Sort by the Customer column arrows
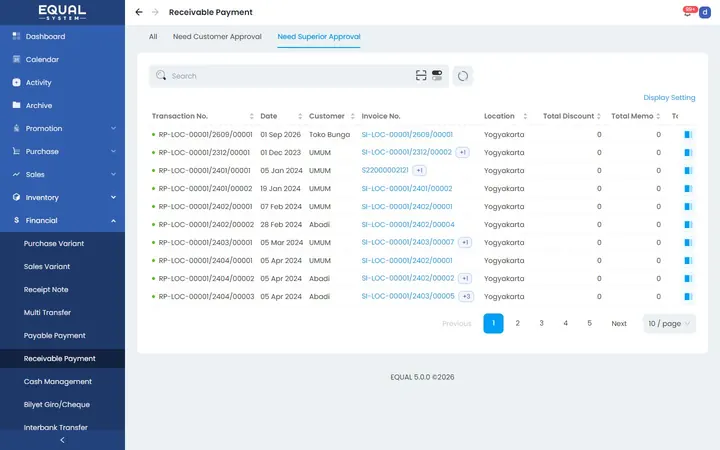This screenshot has width=720, height=450. click(353, 116)
